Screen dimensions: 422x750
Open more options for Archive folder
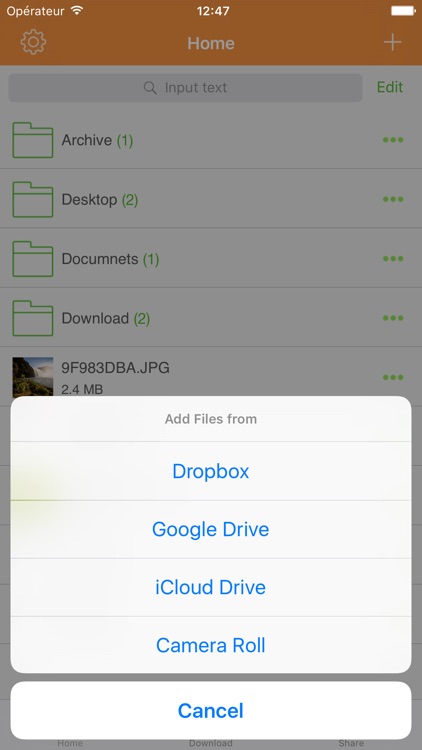click(393, 140)
